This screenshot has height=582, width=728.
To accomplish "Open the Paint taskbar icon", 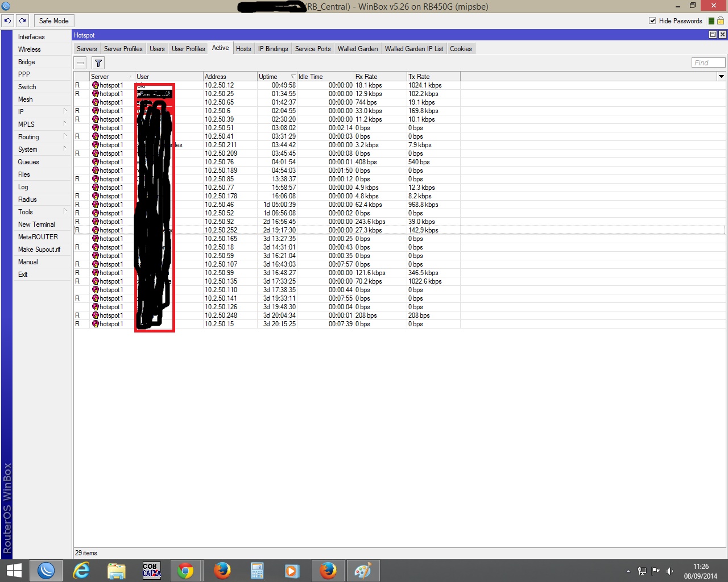I will pos(363,571).
